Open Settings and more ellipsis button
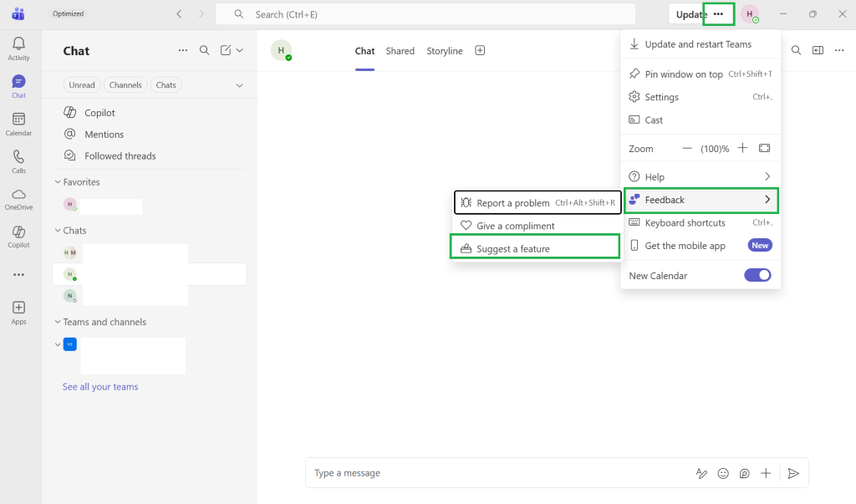The image size is (856, 504). coord(718,14)
